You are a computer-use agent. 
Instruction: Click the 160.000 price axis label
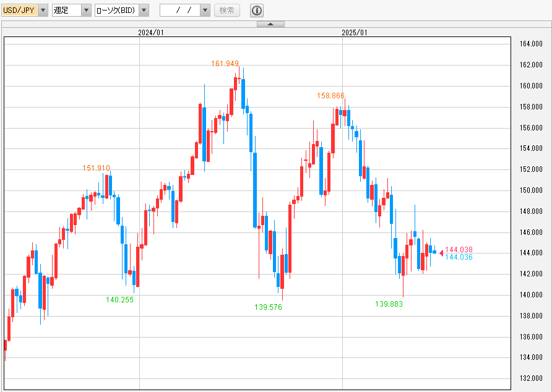531,85
